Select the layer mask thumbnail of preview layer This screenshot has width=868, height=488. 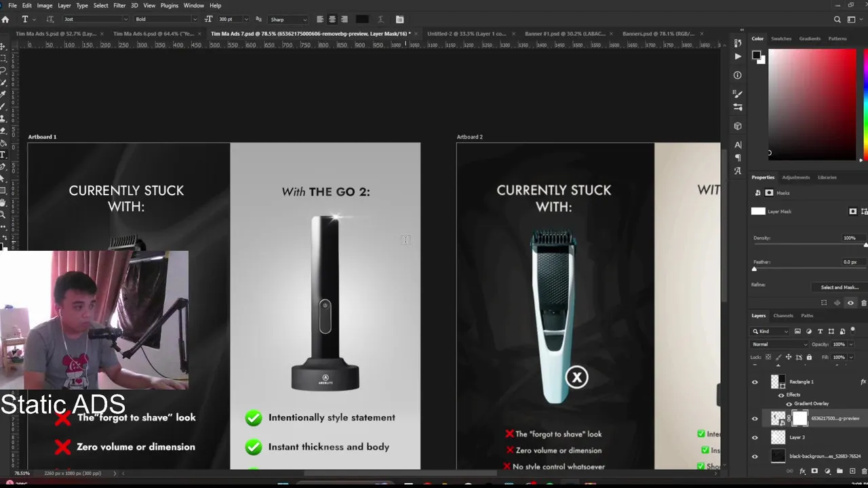pyautogui.click(x=800, y=419)
